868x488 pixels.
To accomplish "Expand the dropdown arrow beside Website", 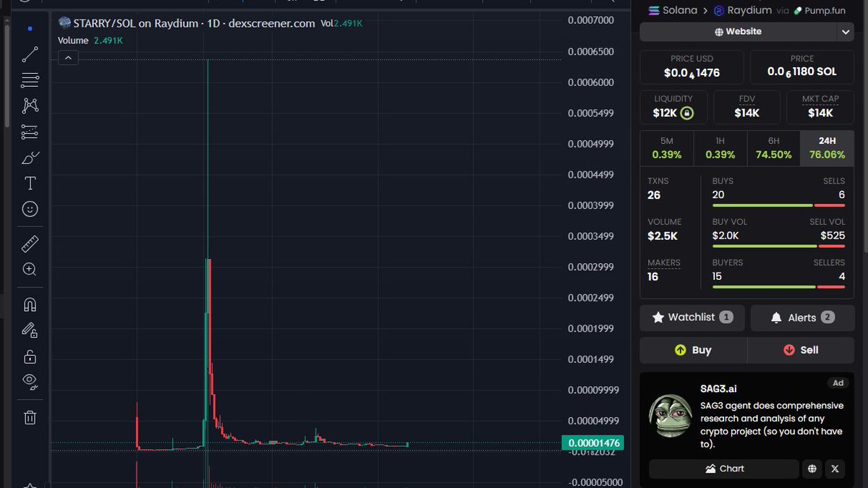I will click(846, 32).
